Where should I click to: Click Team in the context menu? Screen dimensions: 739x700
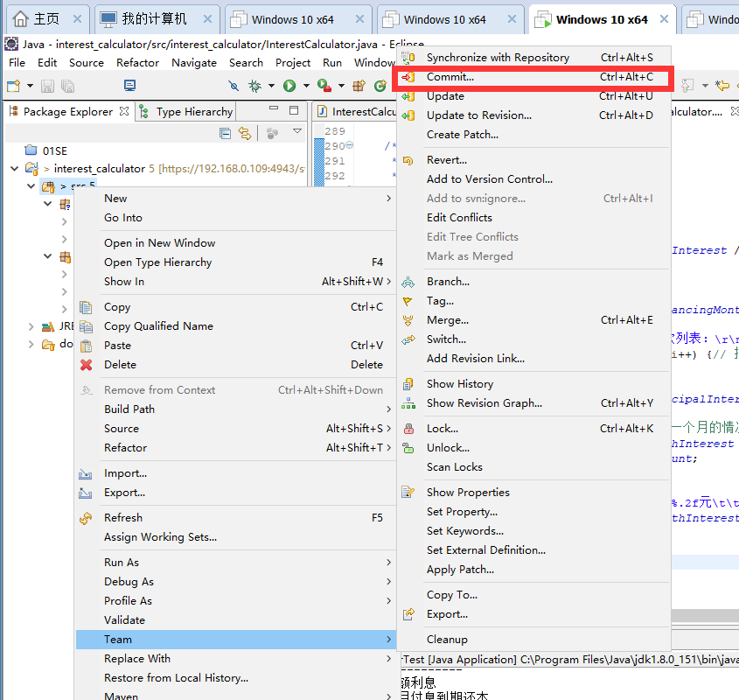click(235, 640)
